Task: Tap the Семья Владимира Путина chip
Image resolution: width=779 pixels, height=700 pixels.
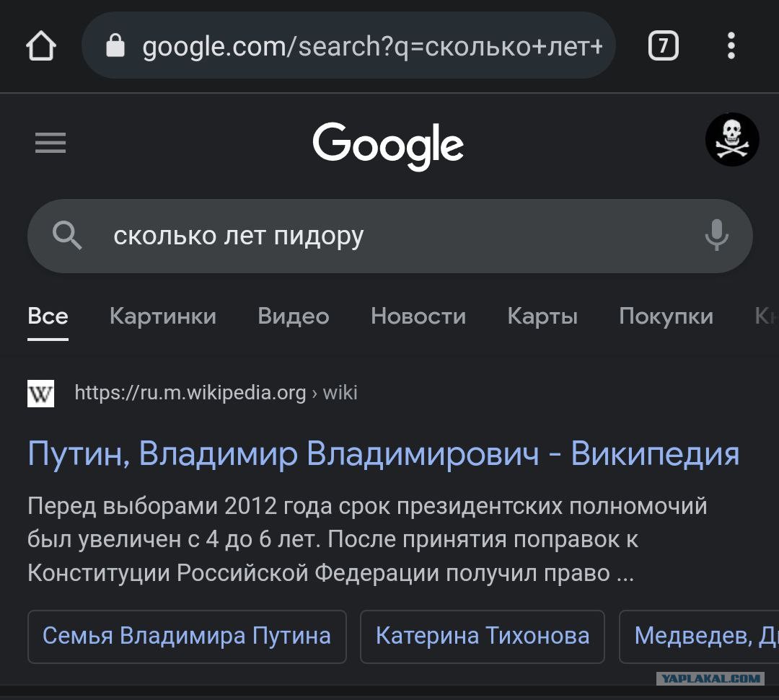Action: point(187,637)
